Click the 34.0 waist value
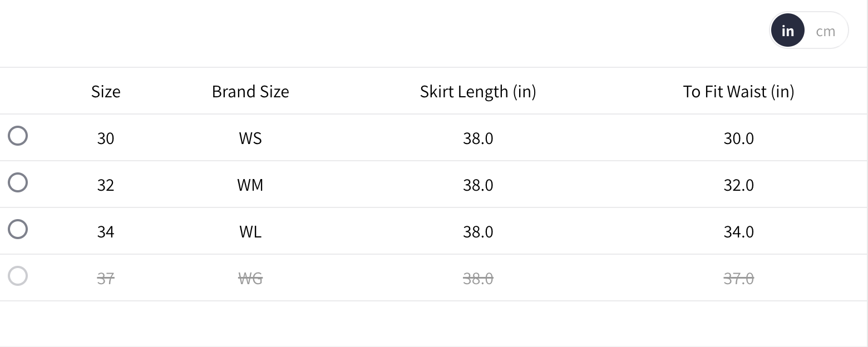This screenshot has height=347, width=868. click(738, 231)
